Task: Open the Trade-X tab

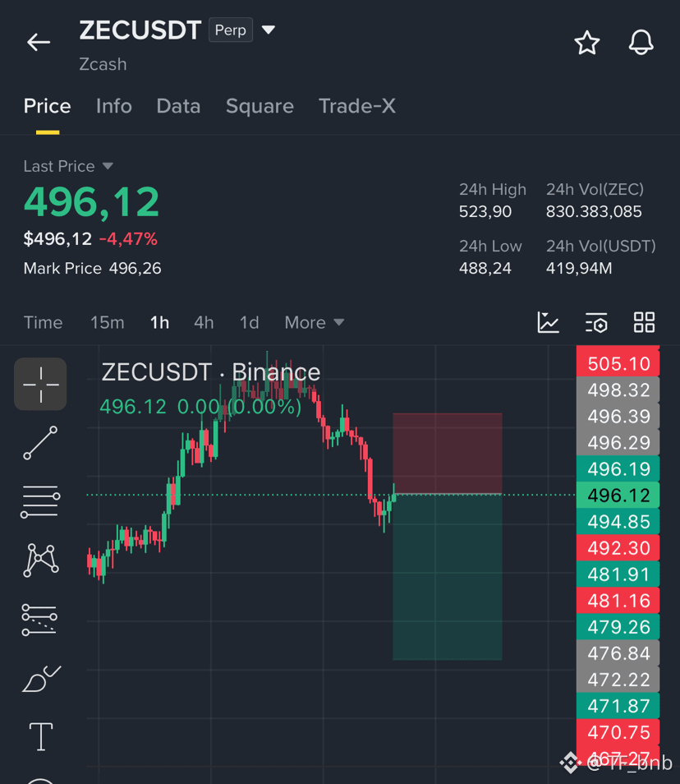Action: point(357,106)
